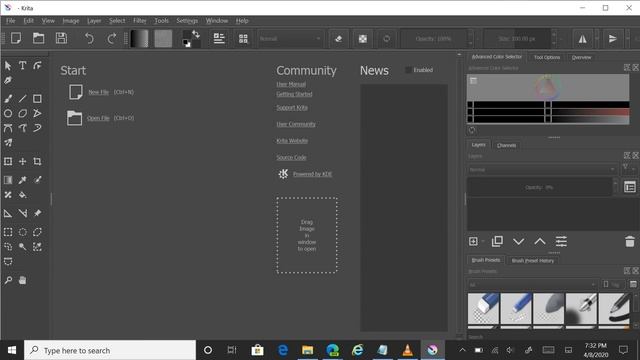Toggle the News Enabled checkbox
Image resolution: width=640 pixels, height=360 pixels.
[x=408, y=70]
